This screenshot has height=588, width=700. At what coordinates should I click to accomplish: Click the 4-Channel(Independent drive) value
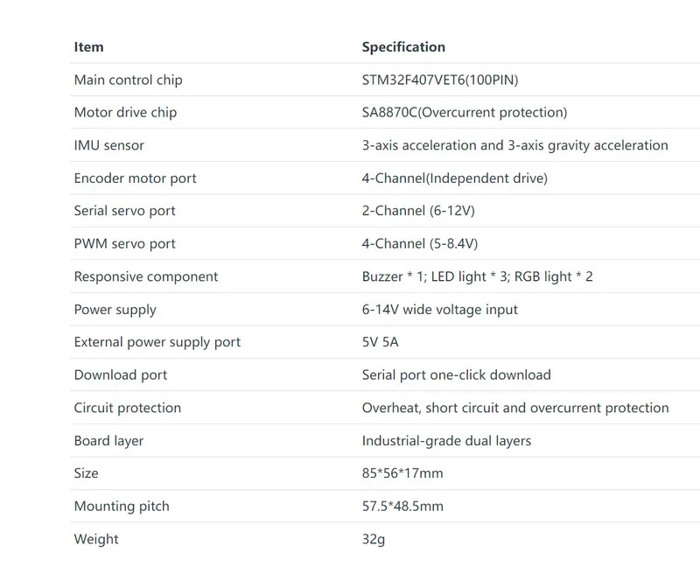pos(454,178)
